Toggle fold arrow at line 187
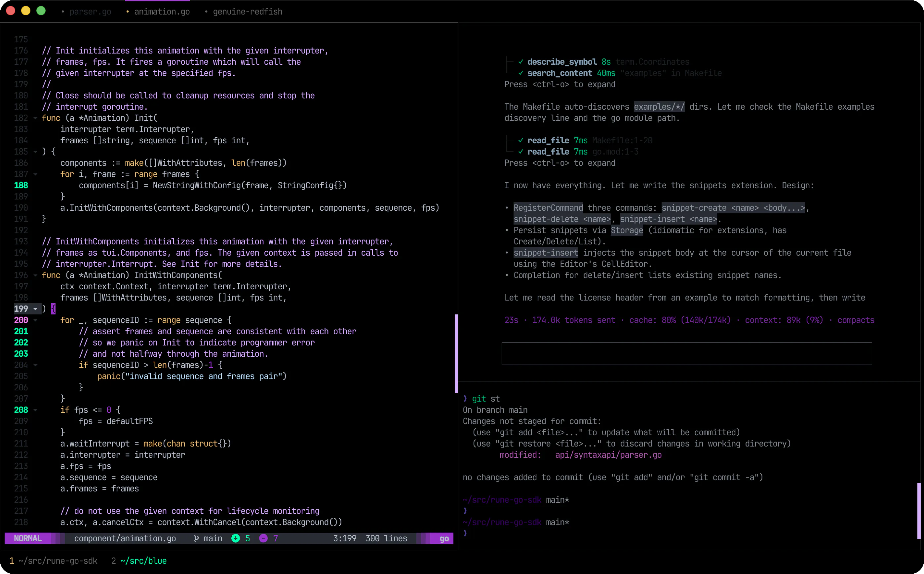The height and width of the screenshot is (574, 924). [x=35, y=174]
